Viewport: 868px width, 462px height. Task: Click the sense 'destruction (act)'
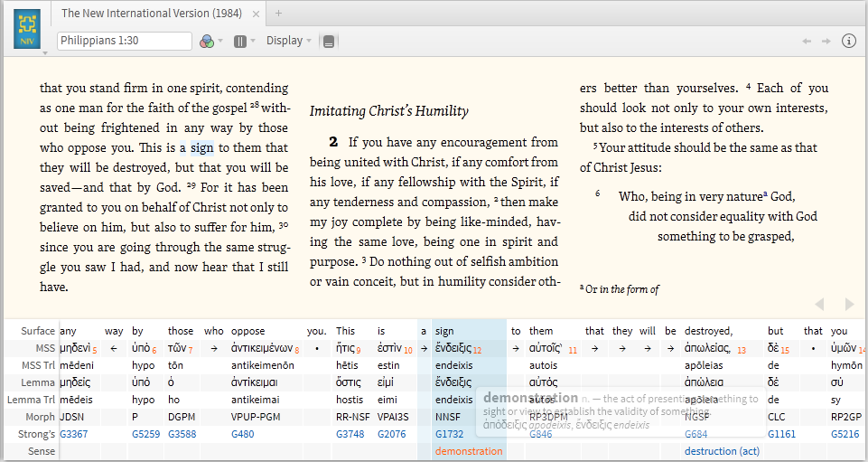722,451
